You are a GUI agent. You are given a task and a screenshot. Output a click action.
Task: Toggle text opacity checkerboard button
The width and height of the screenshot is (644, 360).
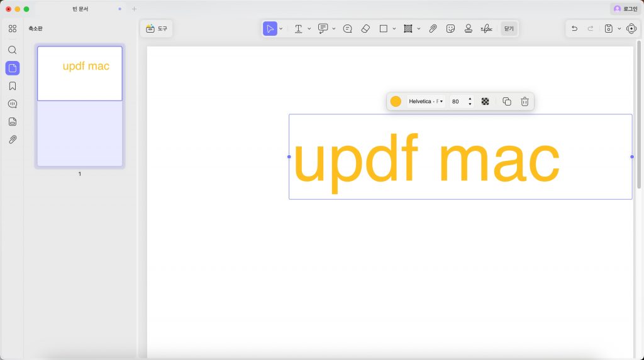[x=485, y=101]
